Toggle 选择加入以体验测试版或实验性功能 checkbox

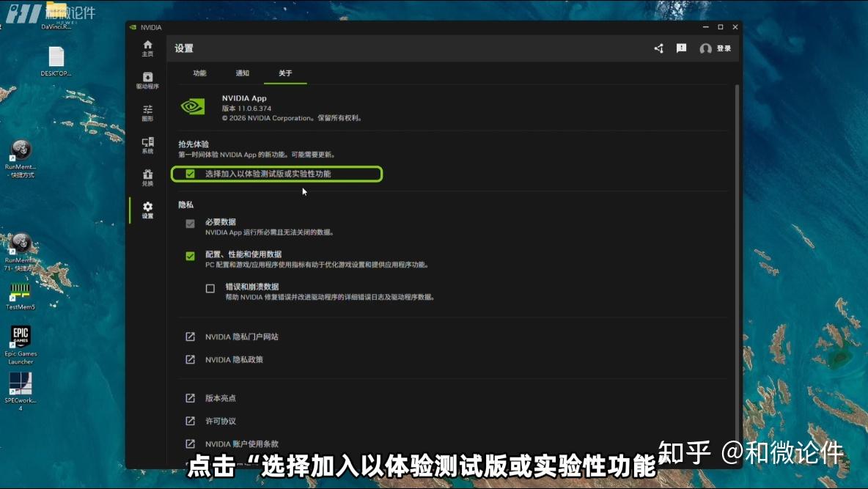click(190, 174)
